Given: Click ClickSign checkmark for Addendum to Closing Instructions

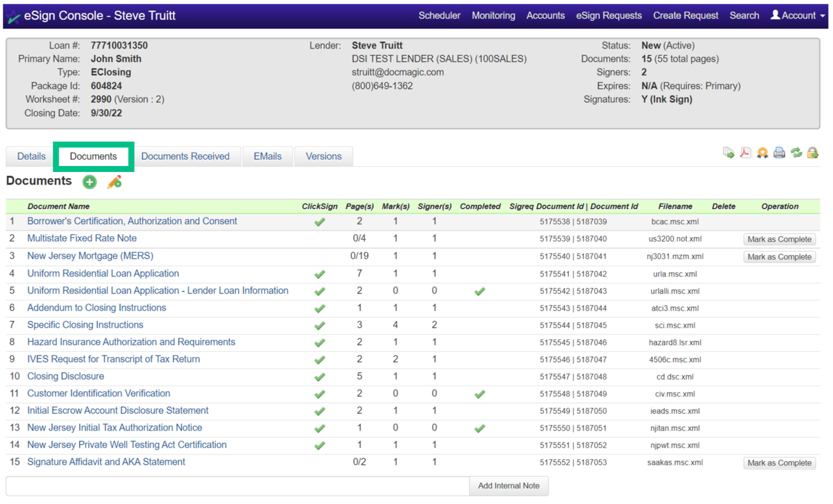Looking at the screenshot, I should (x=320, y=308).
